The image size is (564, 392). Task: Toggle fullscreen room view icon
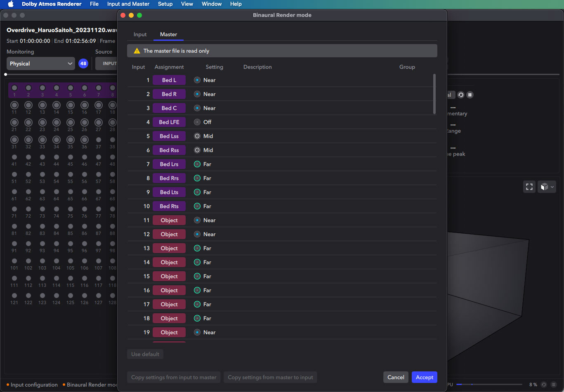[529, 186]
